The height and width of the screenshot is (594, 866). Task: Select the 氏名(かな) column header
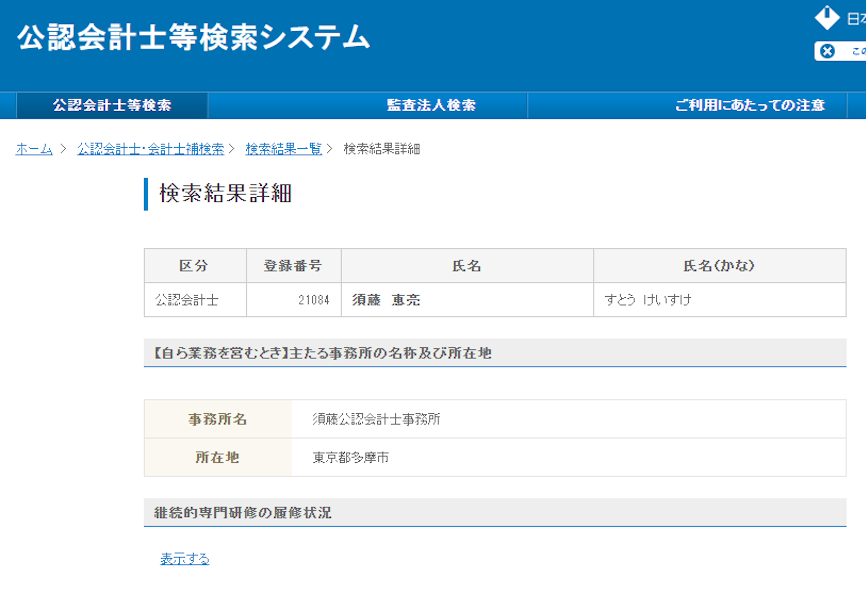pos(720,266)
